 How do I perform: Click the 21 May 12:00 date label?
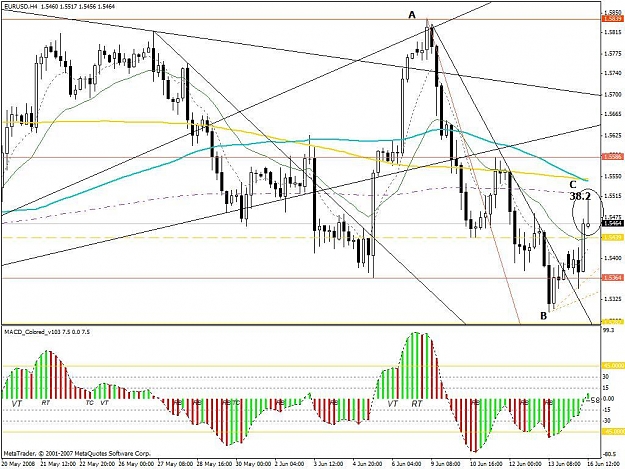[58, 464]
